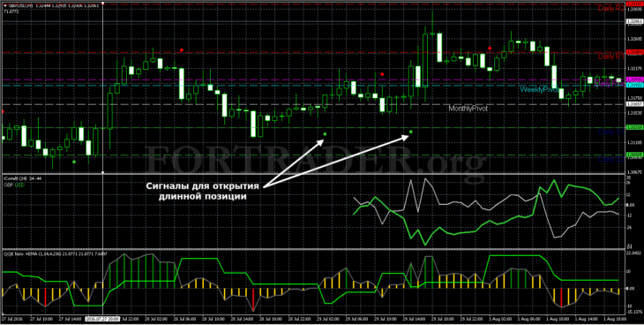The width and height of the screenshot is (644, 325).
Task: Click the red signal diamond above 1 Aug 02:00 candles
Action: click(x=490, y=49)
